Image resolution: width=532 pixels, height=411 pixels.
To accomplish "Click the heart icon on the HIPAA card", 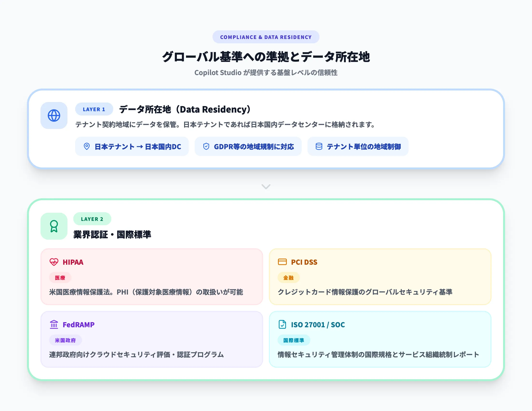I will 54,262.
